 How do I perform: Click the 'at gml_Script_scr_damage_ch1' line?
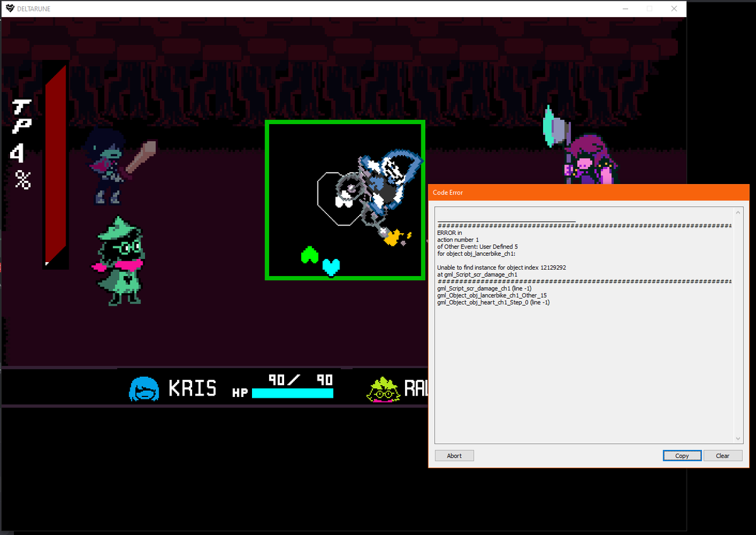478,275
